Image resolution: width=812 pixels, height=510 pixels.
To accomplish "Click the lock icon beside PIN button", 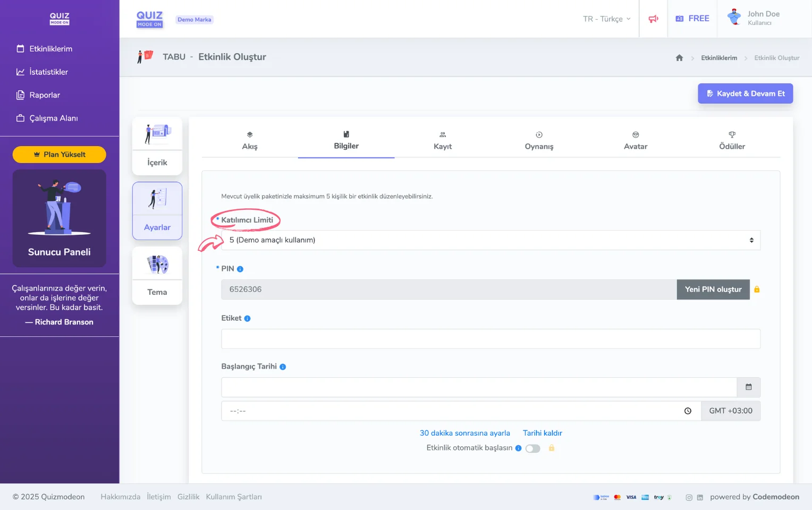I will [757, 290].
